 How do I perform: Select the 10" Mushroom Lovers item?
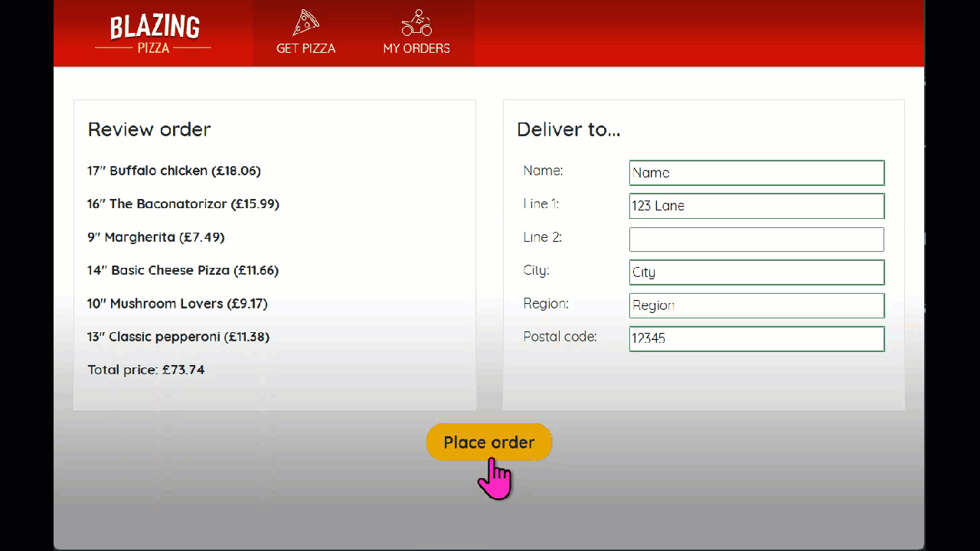point(177,303)
